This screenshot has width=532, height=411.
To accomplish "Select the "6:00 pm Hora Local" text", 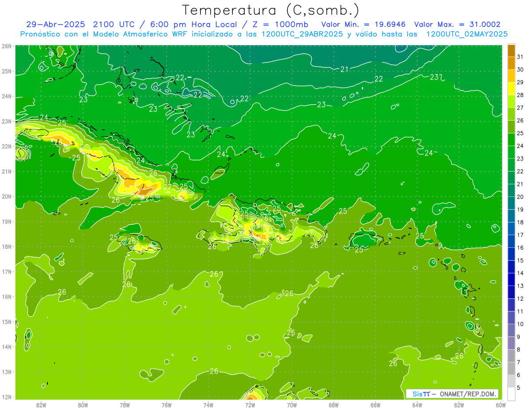I will point(194,24).
